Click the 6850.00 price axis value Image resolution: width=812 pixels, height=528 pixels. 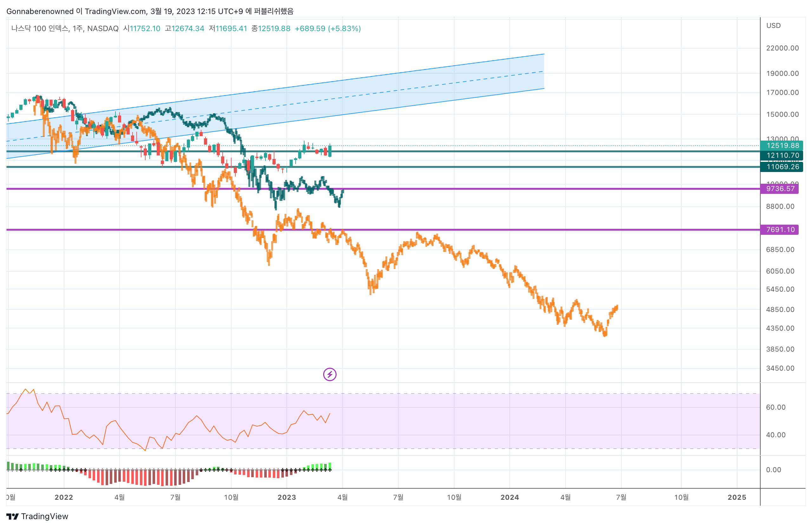[x=780, y=249]
